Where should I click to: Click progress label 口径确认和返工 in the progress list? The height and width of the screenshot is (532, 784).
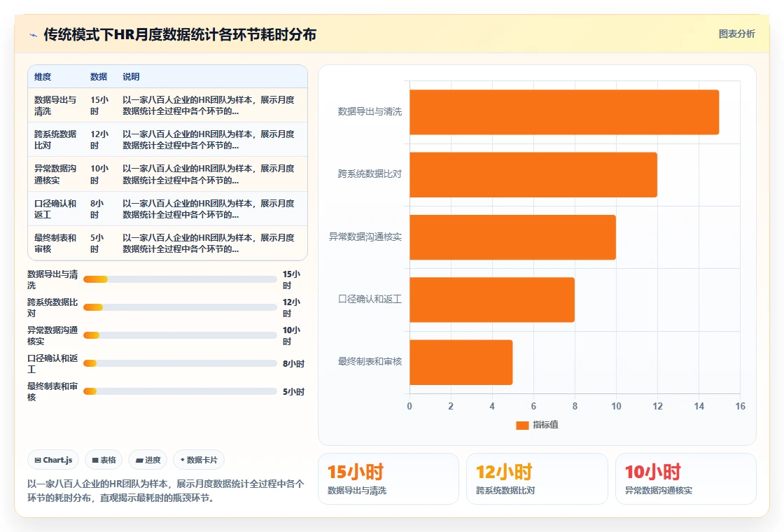tap(52, 364)
